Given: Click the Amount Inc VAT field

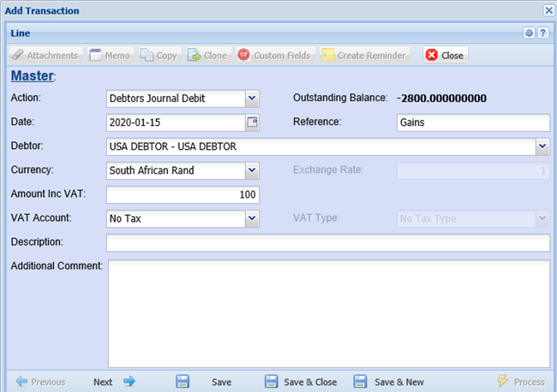Looking at the screenshot, I should tap(183, 194).
